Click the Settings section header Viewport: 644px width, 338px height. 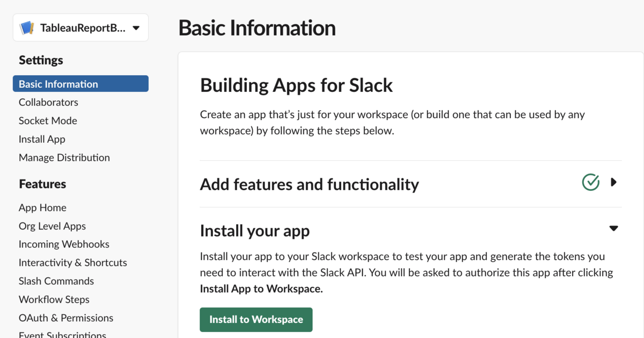pyautogui.click(x=41, y=60)
